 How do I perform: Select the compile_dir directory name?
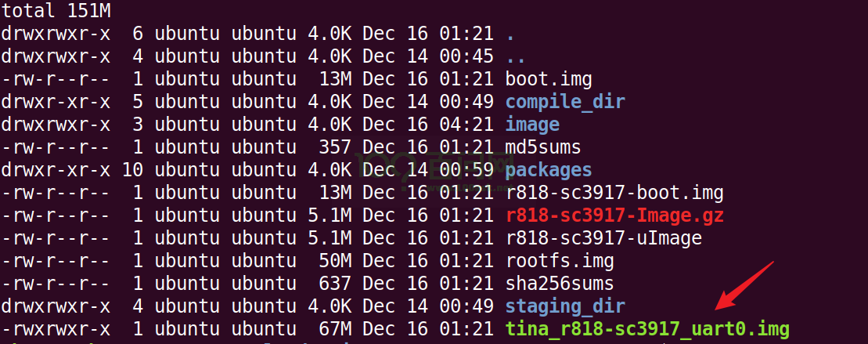564,102
